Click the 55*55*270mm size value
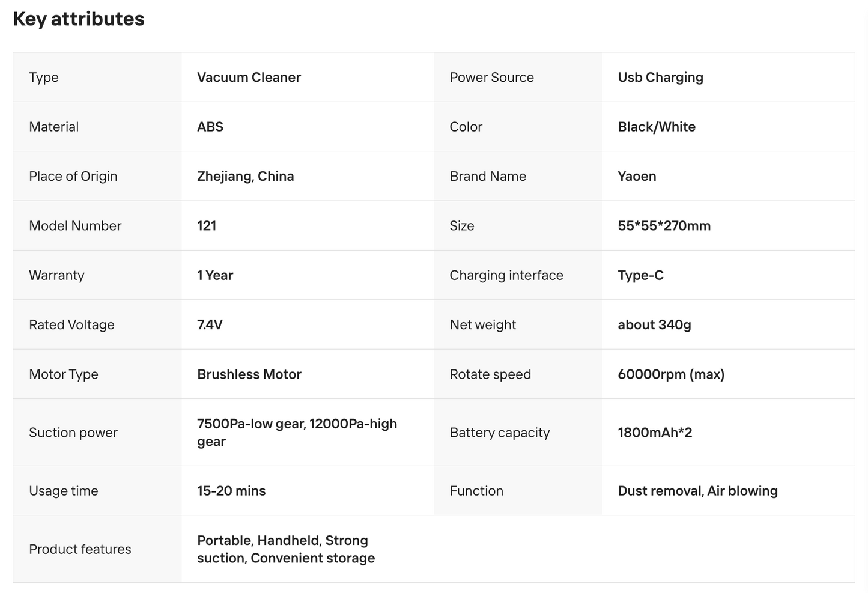This screenshot has height=593, width=868. pyautogui.click(x=664, y=226)
